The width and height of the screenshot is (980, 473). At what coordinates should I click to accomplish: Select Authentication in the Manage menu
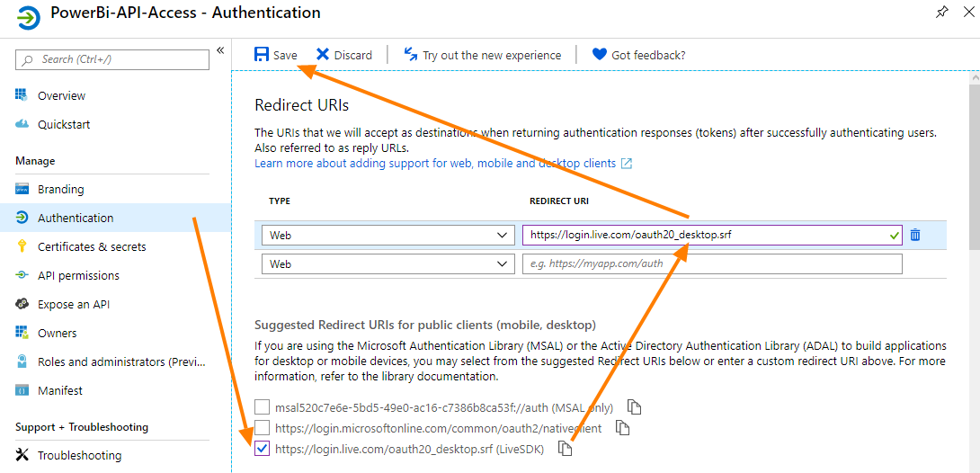(x=116, y=219)
